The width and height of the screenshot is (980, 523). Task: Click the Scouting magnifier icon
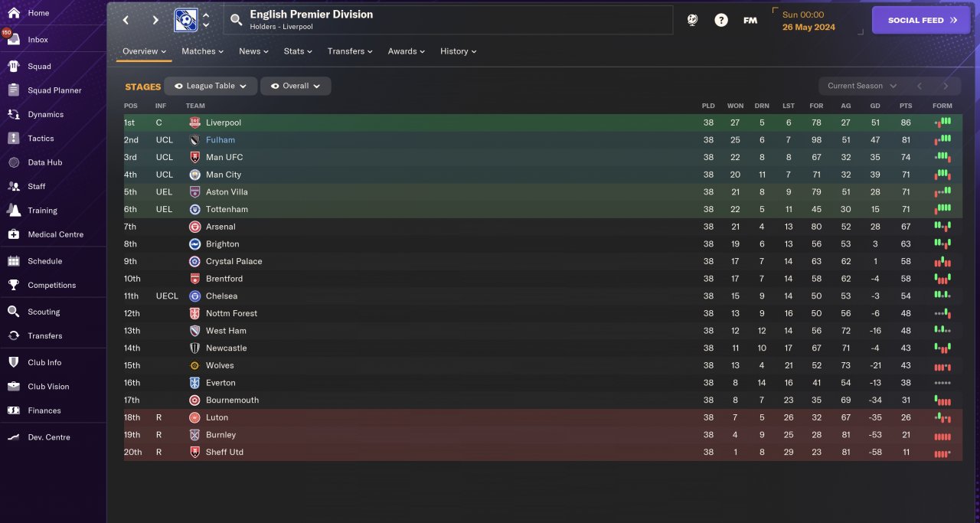click(13, 312)
